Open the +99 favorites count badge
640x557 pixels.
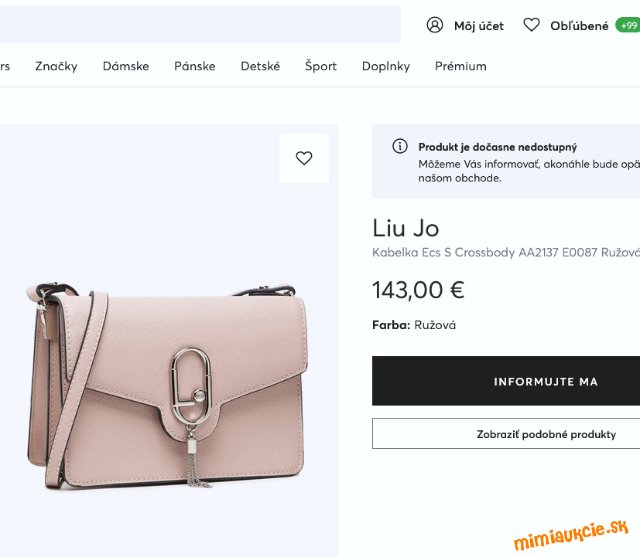click(628, 25)
